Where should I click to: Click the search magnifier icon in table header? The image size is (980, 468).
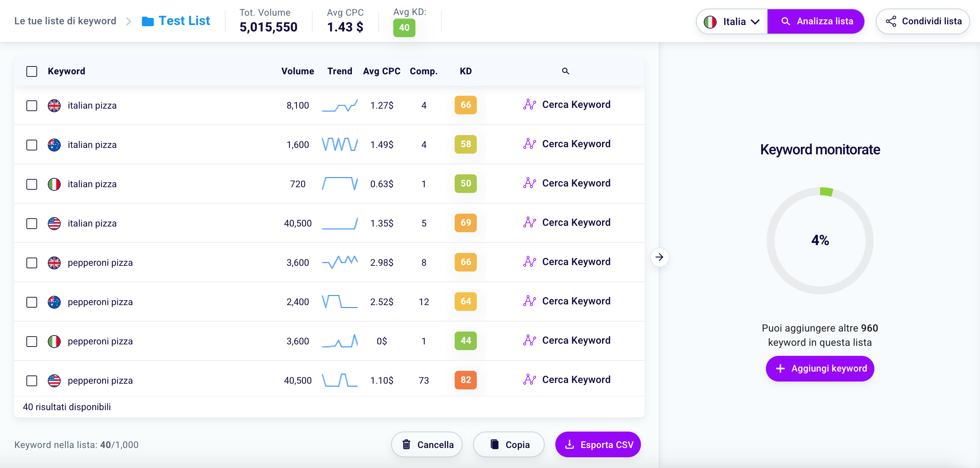[x=565, y=71]
